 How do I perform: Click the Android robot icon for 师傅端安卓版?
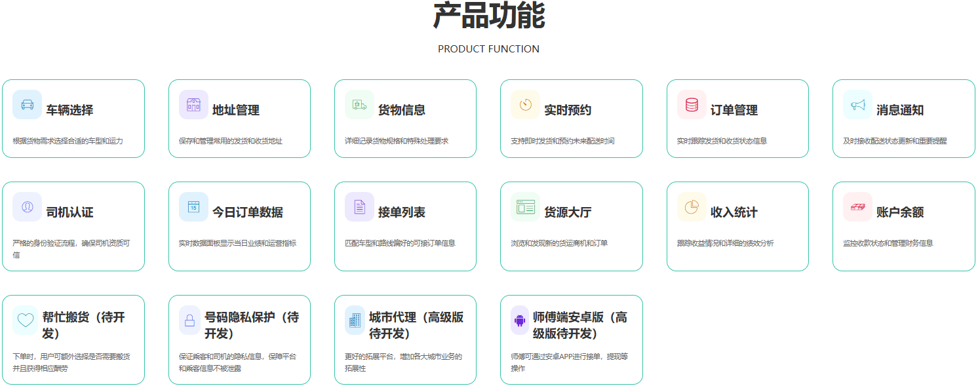tap(520, 320)
